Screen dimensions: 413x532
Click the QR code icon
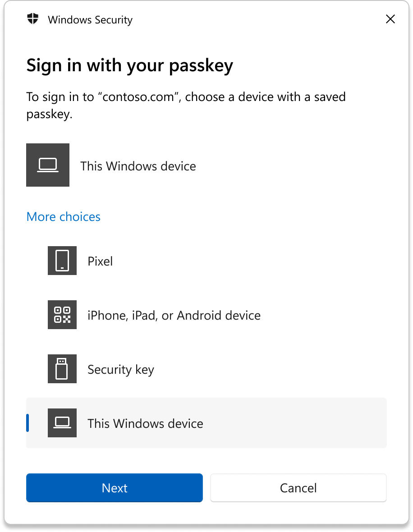pyautogui.click(x=62, y=315)
